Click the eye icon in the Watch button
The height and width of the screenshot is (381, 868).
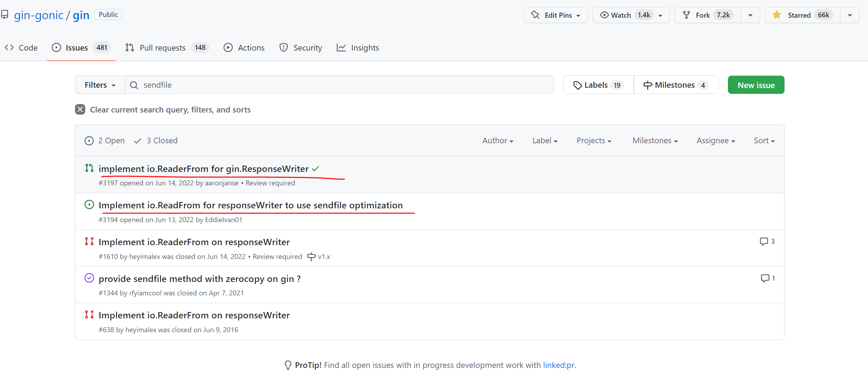[x=604, y=15]
